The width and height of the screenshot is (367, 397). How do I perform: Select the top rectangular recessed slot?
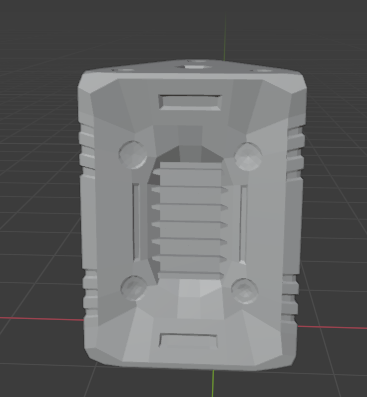(190, 102)
